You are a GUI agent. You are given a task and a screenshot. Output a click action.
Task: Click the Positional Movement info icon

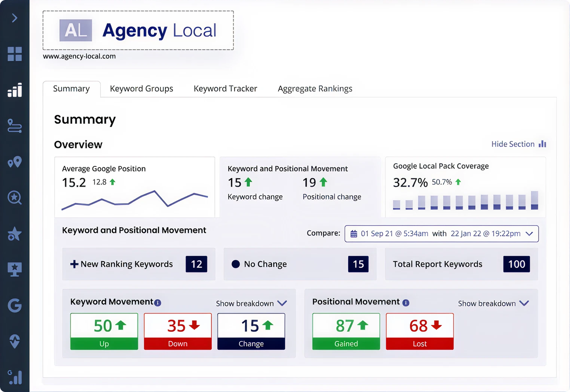click(x=406, y=303)
